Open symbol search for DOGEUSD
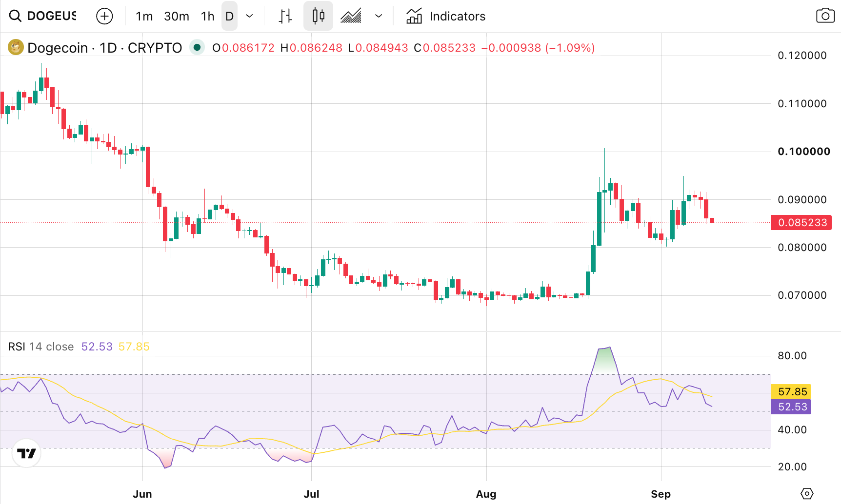Image resolution: width=841 pixels, height=504 pixels. (43, 16)
